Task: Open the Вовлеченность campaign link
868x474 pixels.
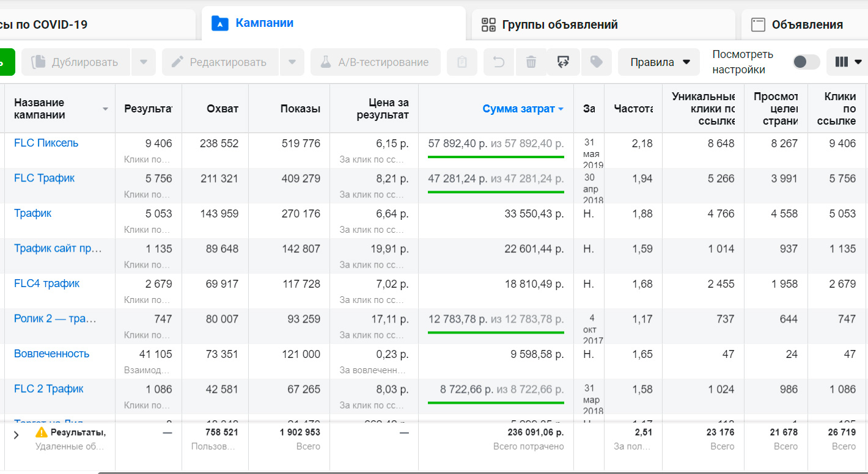Action: 52,354
